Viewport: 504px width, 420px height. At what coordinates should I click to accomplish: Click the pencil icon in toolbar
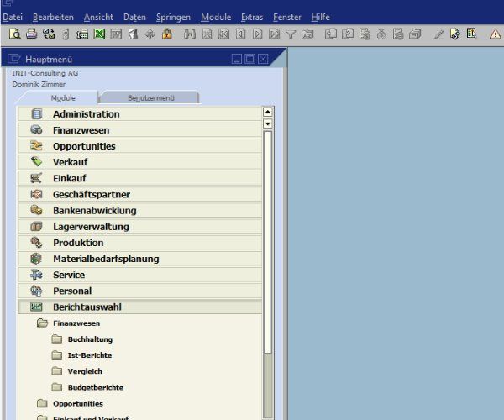(438, 34)
